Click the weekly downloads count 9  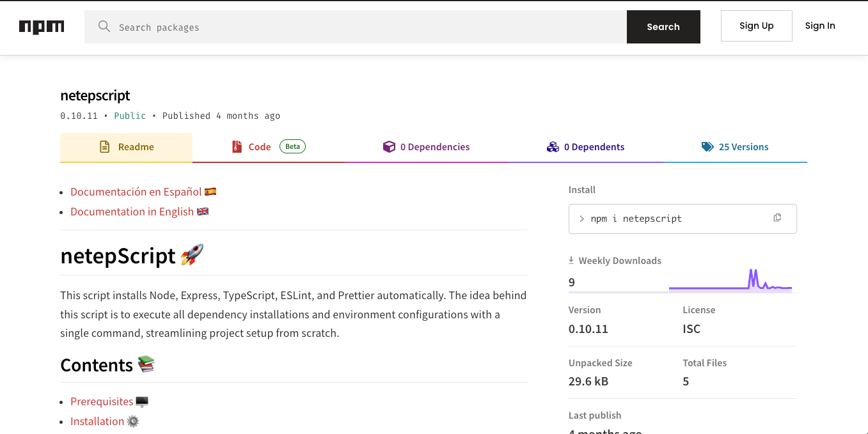coord(572,282)
